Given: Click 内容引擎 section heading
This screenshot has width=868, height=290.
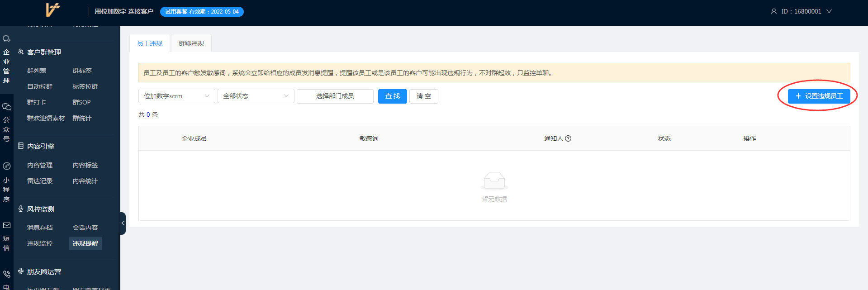Looking at the screenshot, I should pyautogui.click(x=41, y=146).
